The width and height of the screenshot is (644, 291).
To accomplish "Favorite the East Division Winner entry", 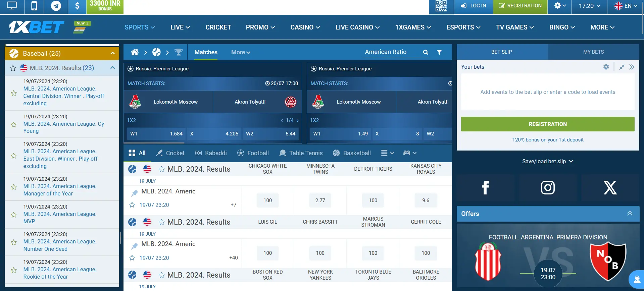I will [14, 156].
